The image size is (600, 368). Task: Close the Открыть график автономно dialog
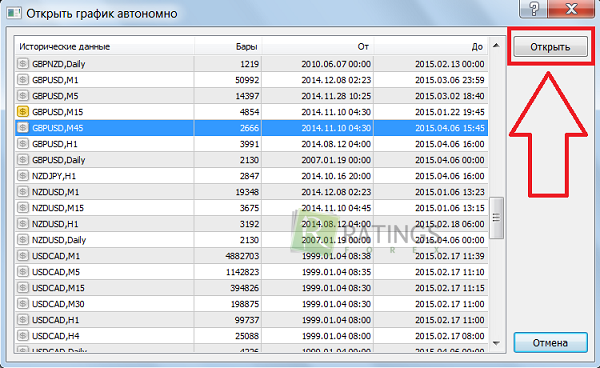coord(571,8)
